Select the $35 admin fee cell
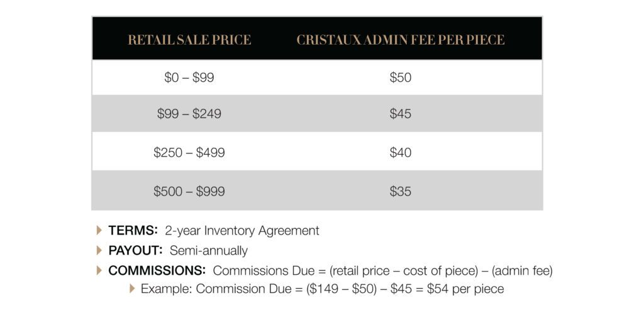 click(401, 191)
